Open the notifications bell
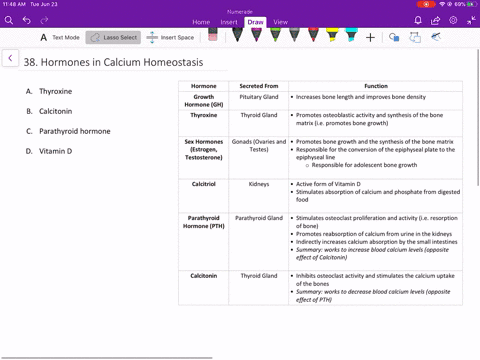This screenshot has height=360, width=480. (x=418, y=21)
